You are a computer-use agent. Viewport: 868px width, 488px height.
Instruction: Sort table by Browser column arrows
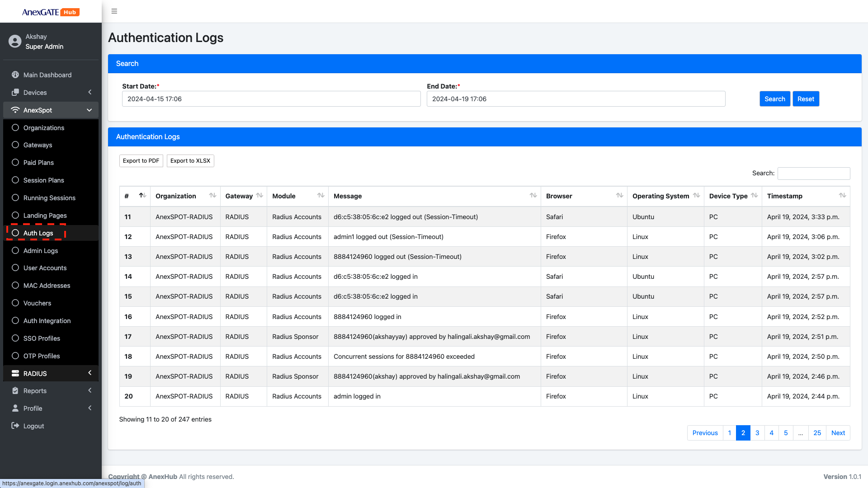[619, 196]
